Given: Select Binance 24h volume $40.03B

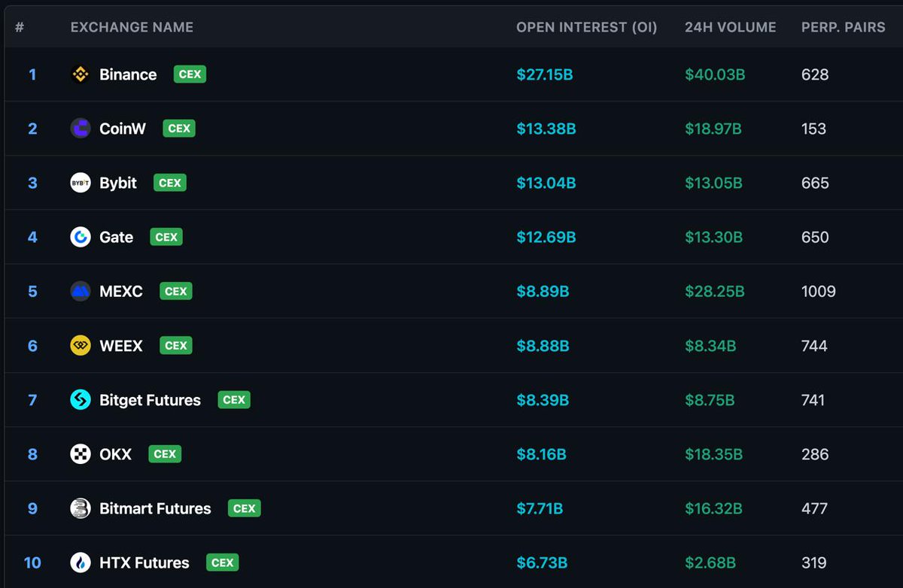Looking at the screenshot, I should 715,74.
